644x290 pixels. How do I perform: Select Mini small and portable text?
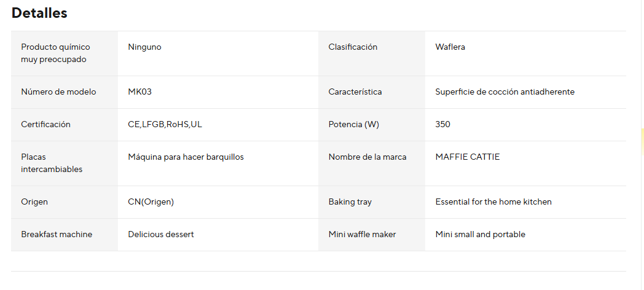point(480,235)
